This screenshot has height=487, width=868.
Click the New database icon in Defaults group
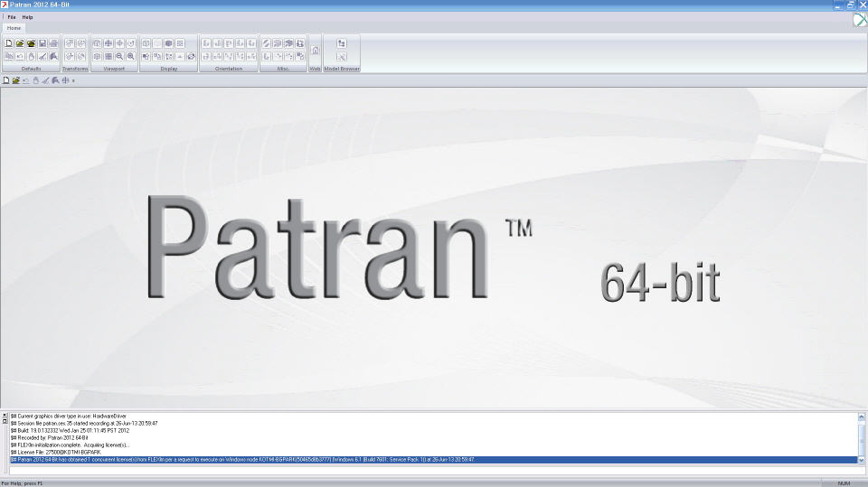tap(9, 43)
